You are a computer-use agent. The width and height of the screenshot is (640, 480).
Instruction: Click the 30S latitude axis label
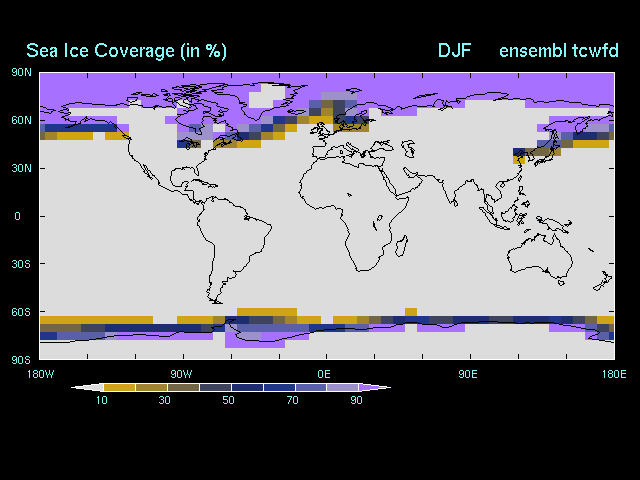coord(21,264)
